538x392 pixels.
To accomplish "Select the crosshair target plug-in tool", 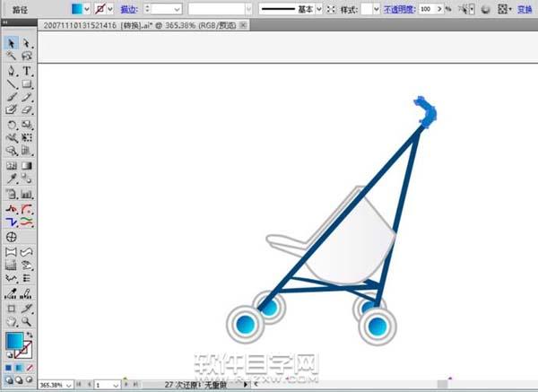I will (x=12, y=237).
